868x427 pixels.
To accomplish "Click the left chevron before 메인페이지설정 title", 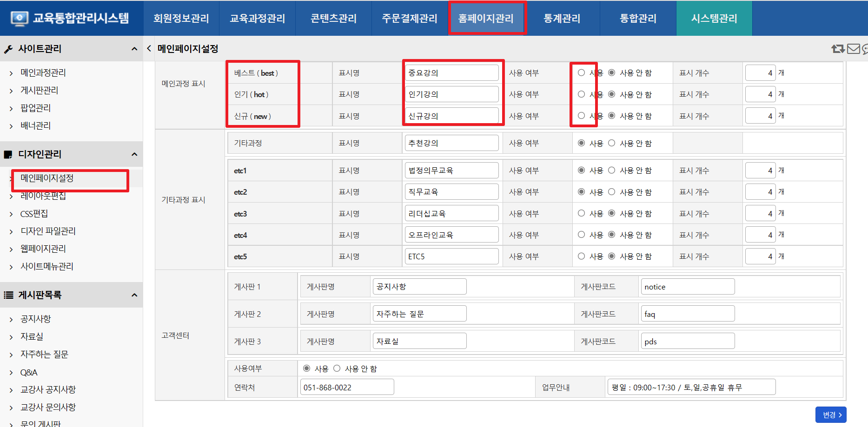I will [149, 48].
